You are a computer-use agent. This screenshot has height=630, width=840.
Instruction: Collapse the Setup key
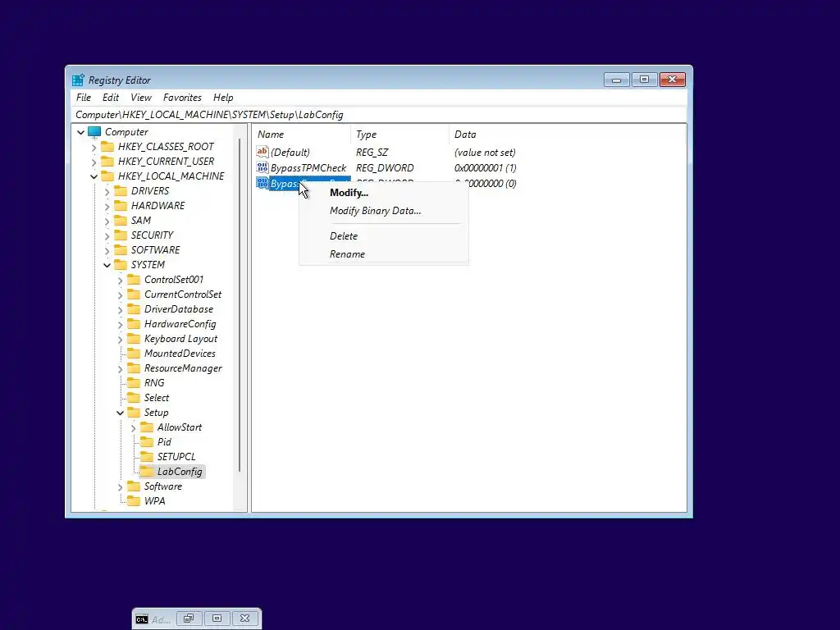click(120, 413)
